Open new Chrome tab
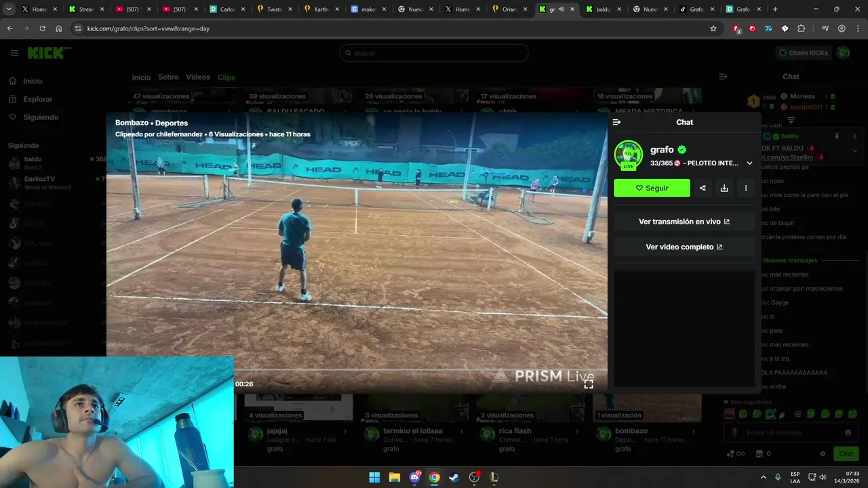 coord(775,9)
